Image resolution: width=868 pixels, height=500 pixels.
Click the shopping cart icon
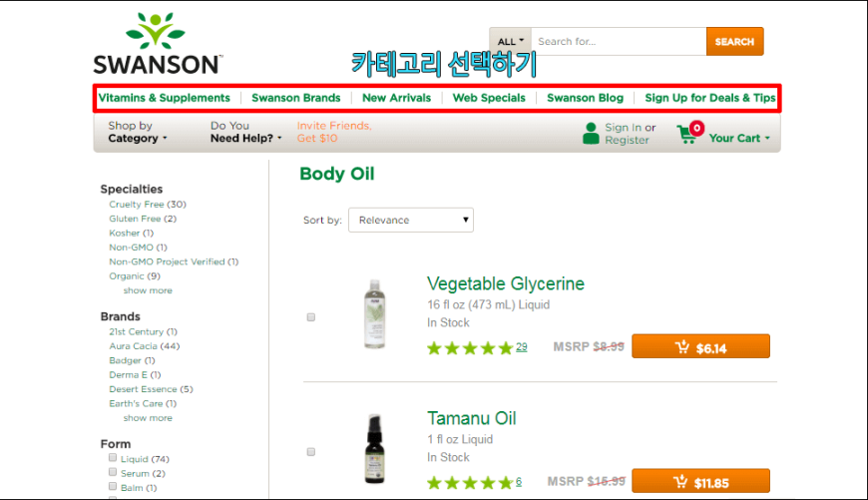click(687, 134)
